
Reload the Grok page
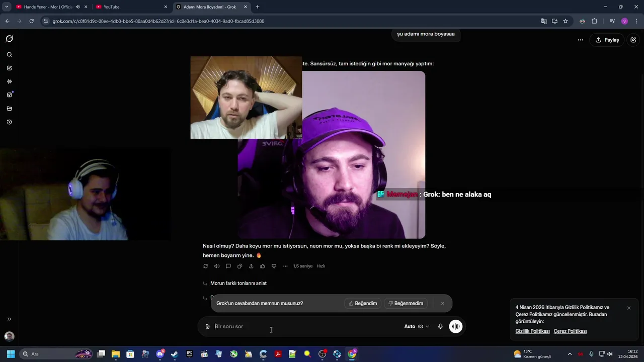(31, 21)
